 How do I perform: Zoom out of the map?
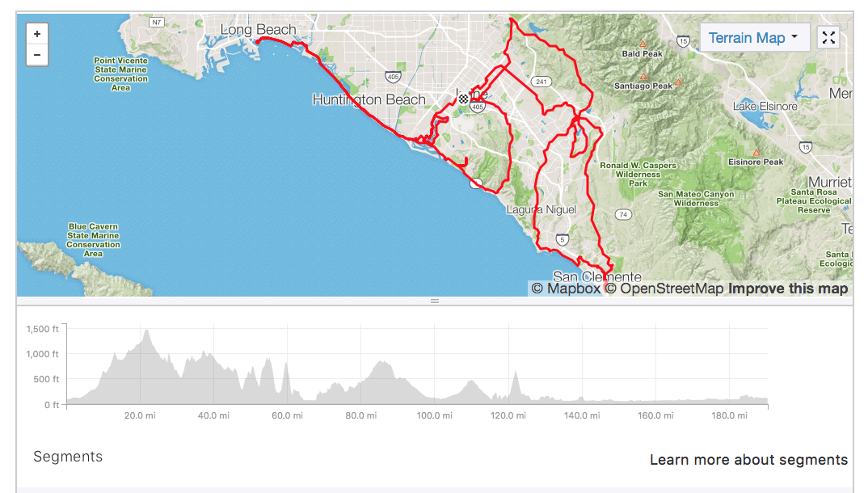click(37, 55)
